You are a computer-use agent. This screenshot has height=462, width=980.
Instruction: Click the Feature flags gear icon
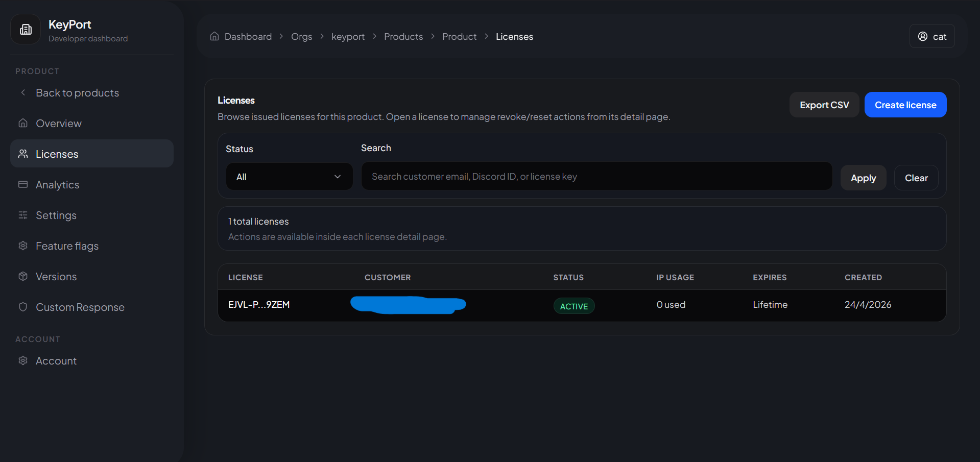(23, 246)
